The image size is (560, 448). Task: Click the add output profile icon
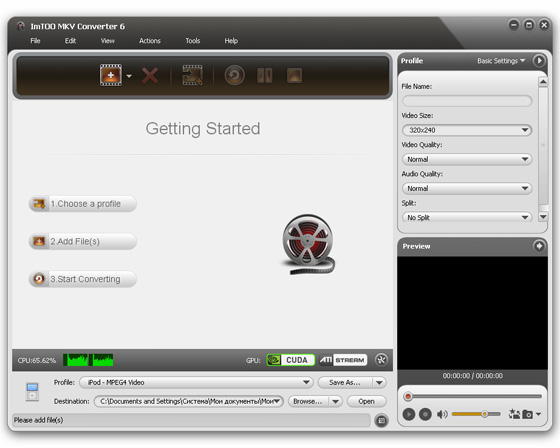192,75
